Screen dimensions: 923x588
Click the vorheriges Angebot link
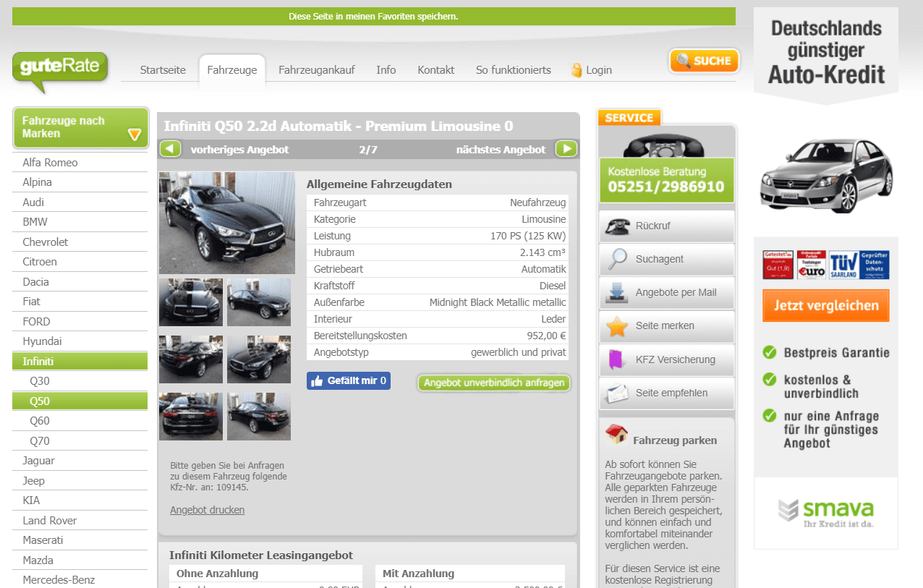(239, 150)
